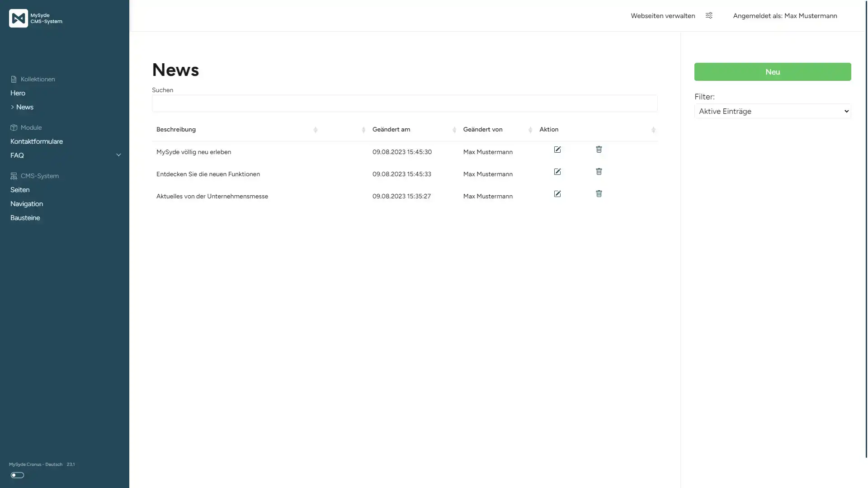Go to Seiten in sidebar

(x=20, y=190)
